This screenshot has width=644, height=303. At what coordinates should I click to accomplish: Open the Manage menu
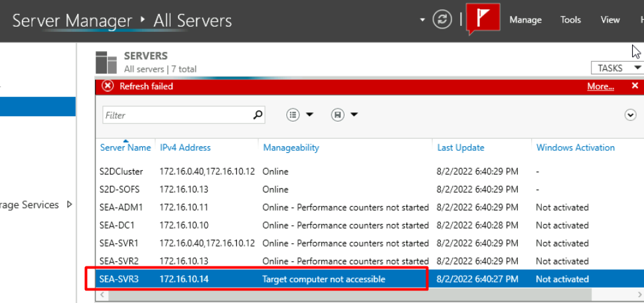(x=525, y=20)
